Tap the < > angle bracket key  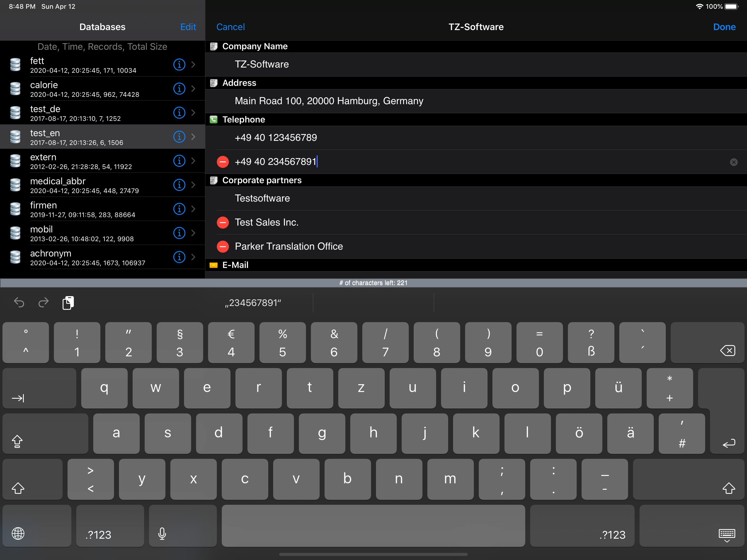click(x=91, y=479)
